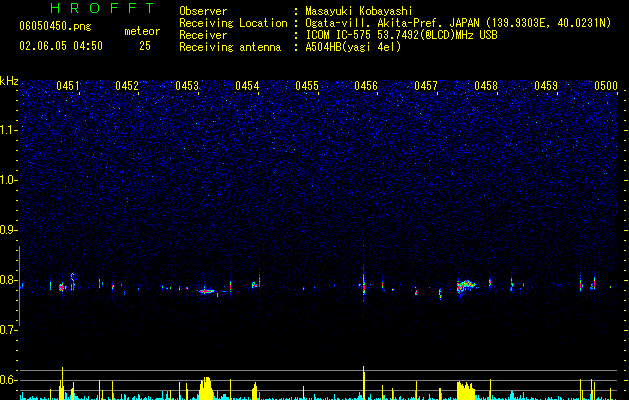
Task: Click the 0.8 kHz frequency label
Action: point(8,280)
